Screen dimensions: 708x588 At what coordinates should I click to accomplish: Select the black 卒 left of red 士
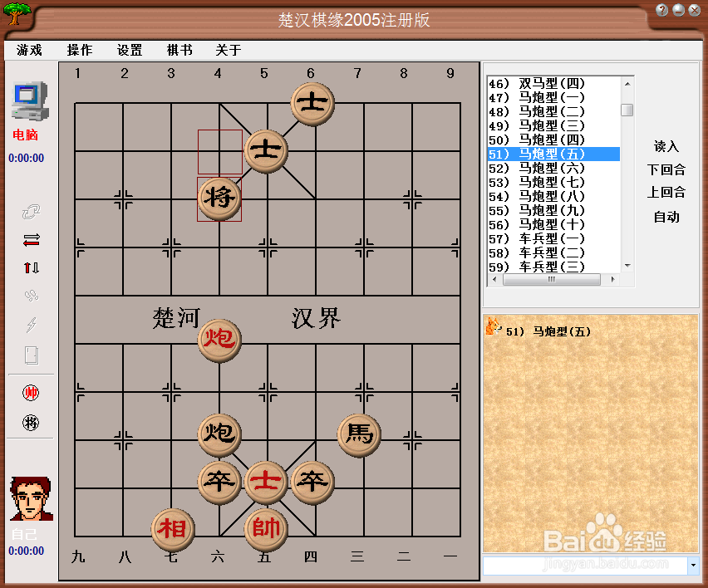pos(219,483)
